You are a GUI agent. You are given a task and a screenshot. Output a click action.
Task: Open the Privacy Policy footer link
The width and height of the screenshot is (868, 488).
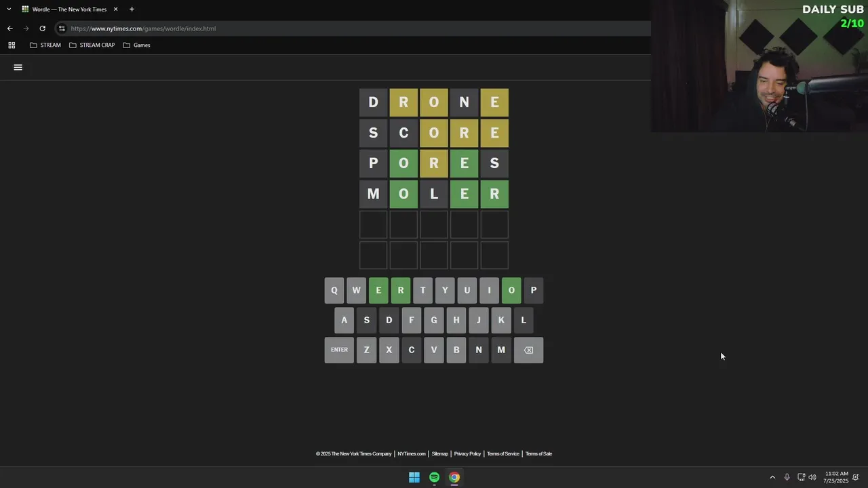pyautogui.click(x=467, y=453)
